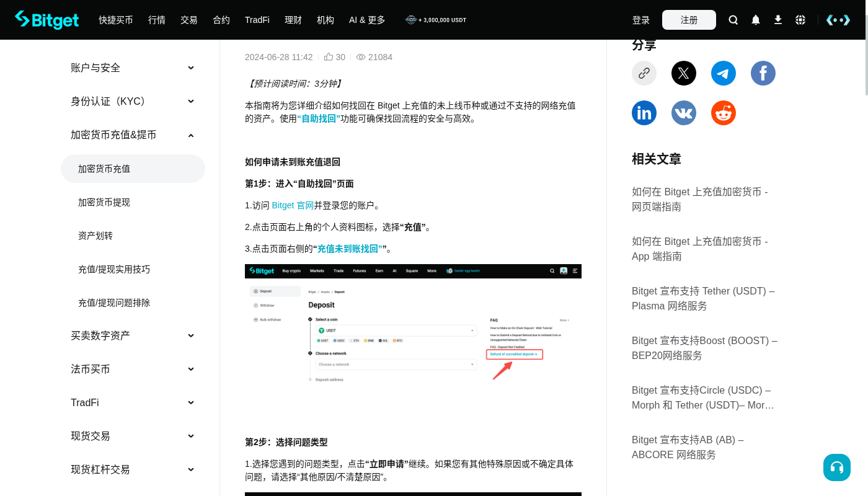Select 充值/提现实用技巧 sidebar item
The height and width of the screenshot is (496, 868).
coord(133,269)
